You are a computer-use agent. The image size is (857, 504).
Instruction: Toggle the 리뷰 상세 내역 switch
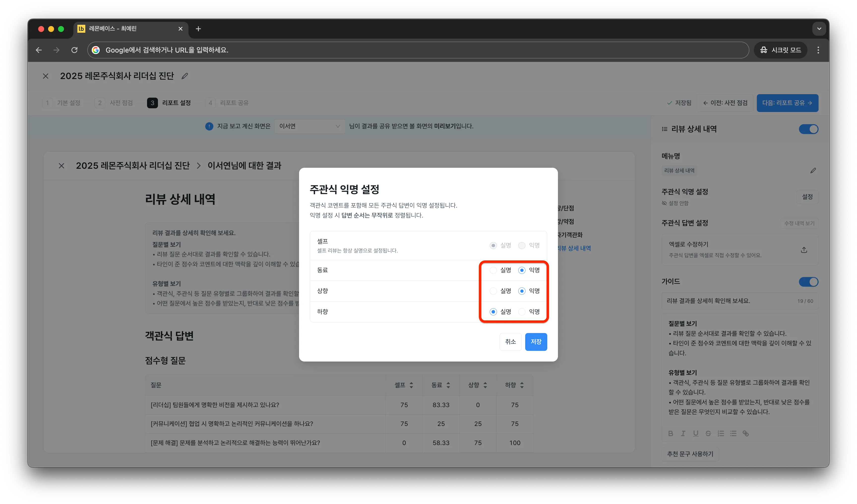[x=808, y=129]
